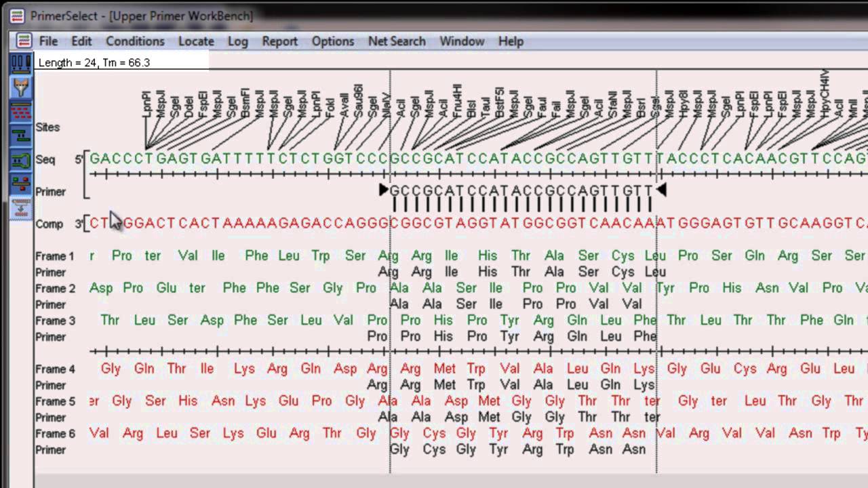
Task: Click the FauI restriction site label
Action: [542, 106]
